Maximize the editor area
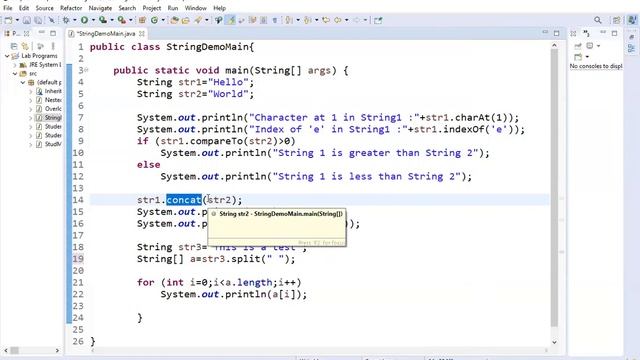This screenshot has width=640, height=360. coord(557,33)
